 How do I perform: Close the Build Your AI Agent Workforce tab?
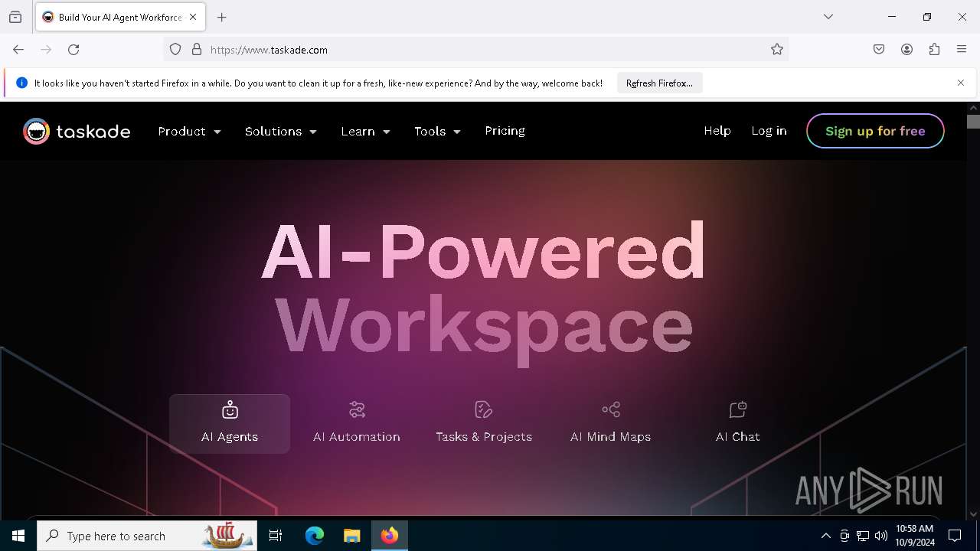tap(193, 17)
